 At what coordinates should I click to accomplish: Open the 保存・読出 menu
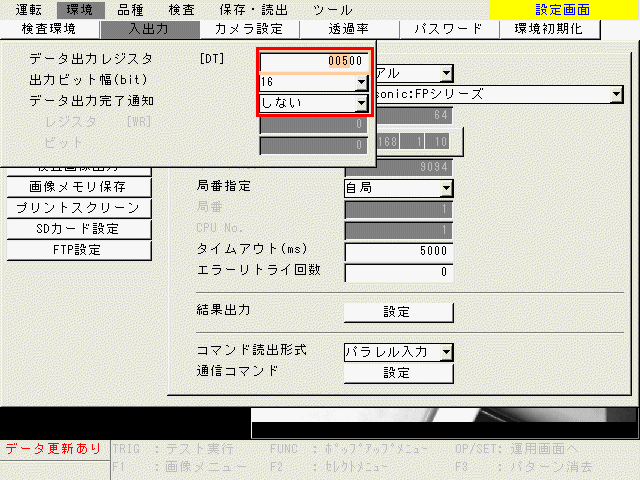250,9
